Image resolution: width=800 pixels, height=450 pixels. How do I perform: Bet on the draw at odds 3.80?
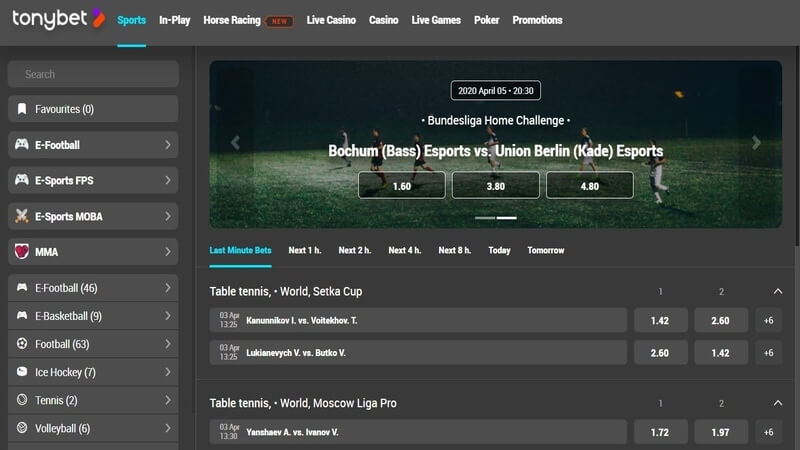pyautogui.click(x=495, y=185)
